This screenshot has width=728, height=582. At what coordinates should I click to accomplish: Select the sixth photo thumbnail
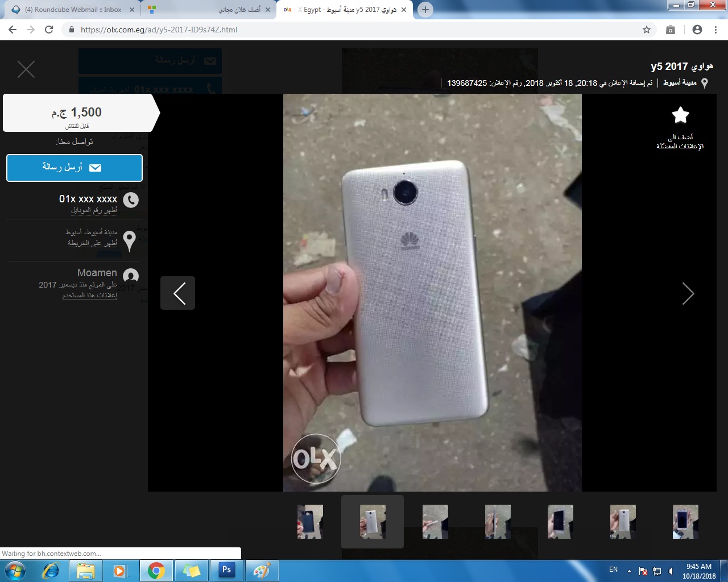(x=623, y=522)
